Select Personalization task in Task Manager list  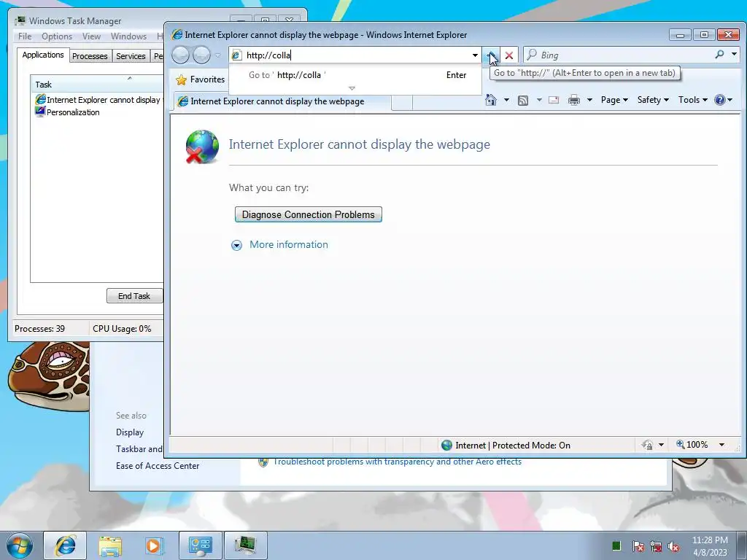(67, 112)
